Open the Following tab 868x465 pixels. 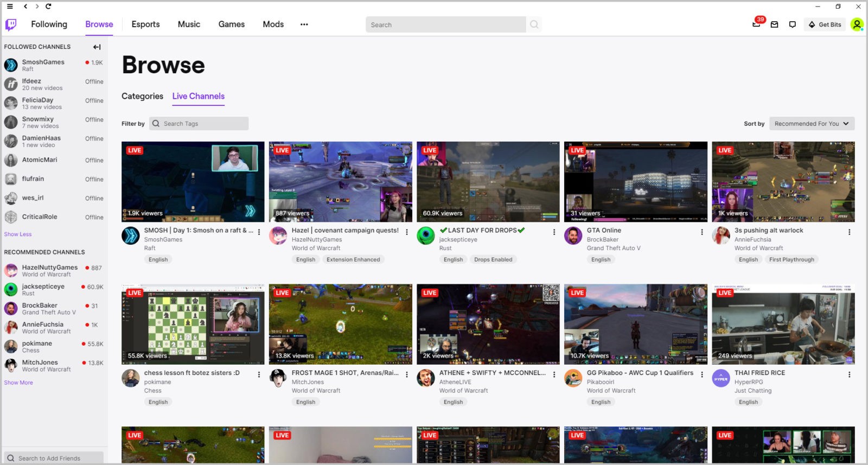(x=49, y=24)
